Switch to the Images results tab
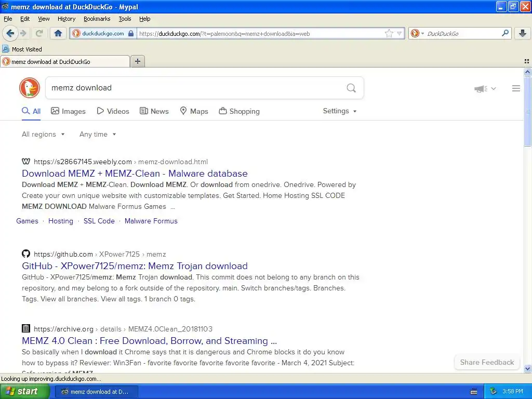The width and height of the screenshot is (532, 399). (x=68, y=111)
